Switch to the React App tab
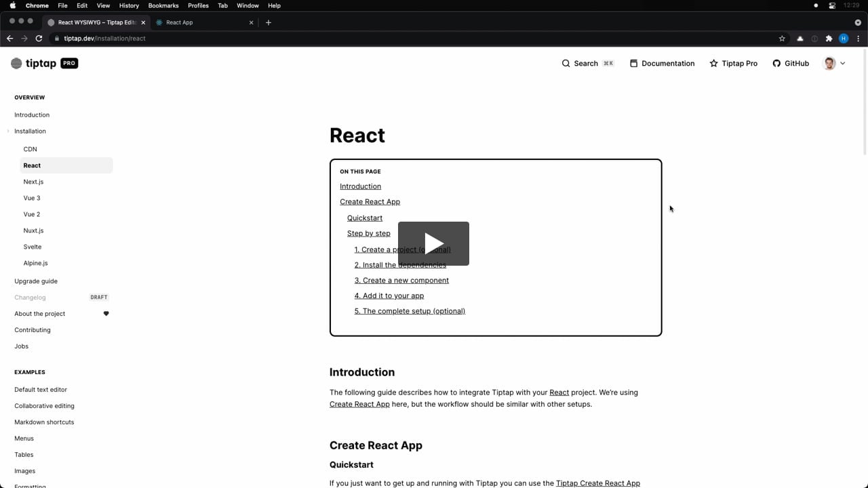Image resolution: width=868 pixels, height=488 pixels. [203, 22]
